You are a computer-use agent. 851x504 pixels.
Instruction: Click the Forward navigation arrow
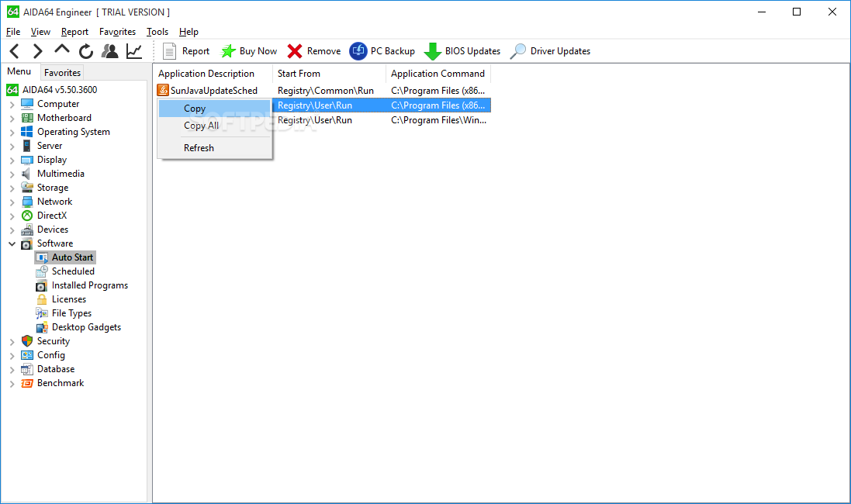[37, 51]
